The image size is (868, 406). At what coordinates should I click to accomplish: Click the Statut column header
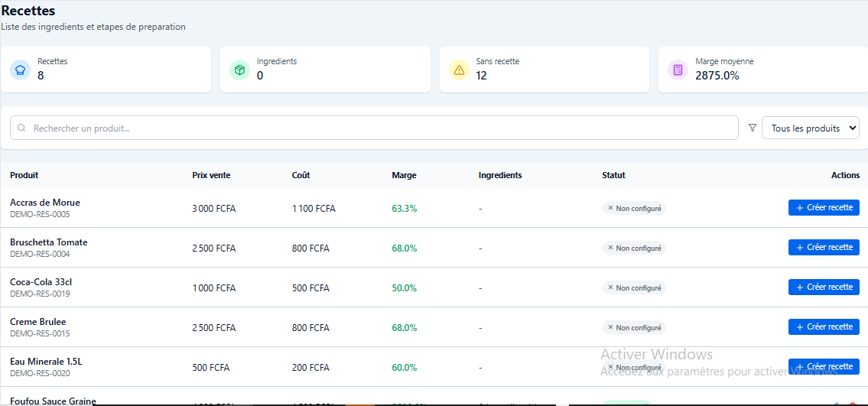point(613,175)
